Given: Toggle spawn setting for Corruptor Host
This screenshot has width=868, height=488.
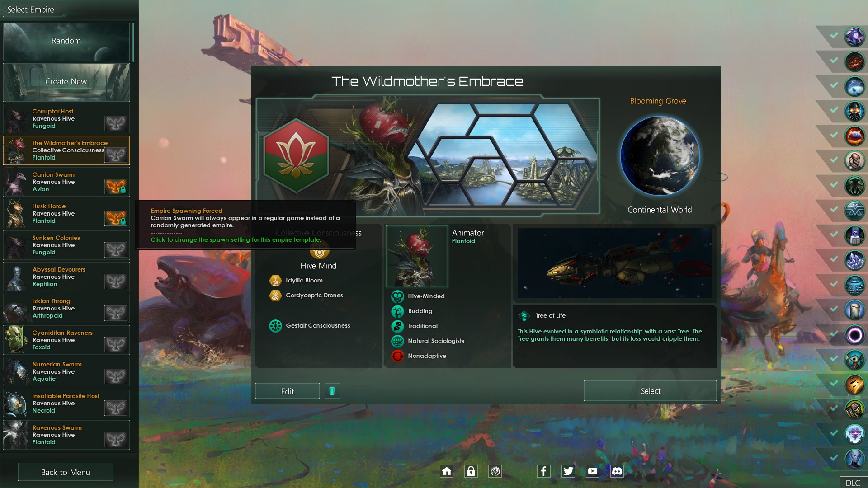Looking at the screenshot, I should pyautogui.click(x=116, y=123).
